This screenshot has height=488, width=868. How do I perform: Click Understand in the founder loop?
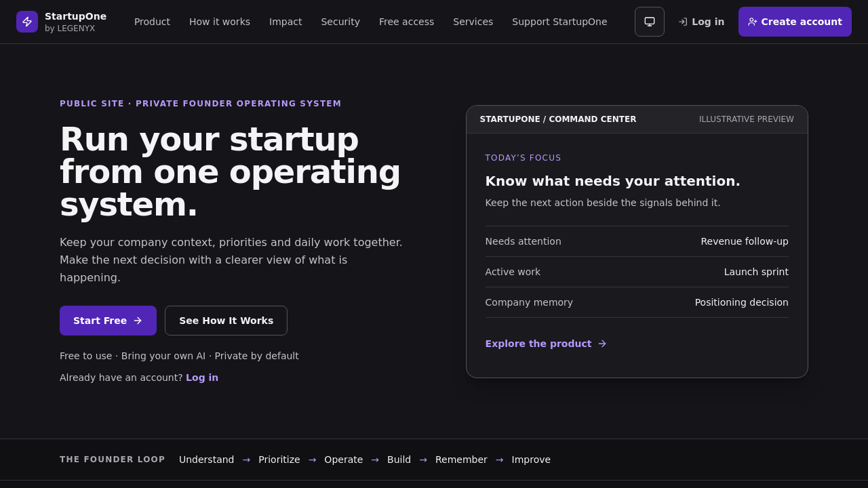[206, 460]
